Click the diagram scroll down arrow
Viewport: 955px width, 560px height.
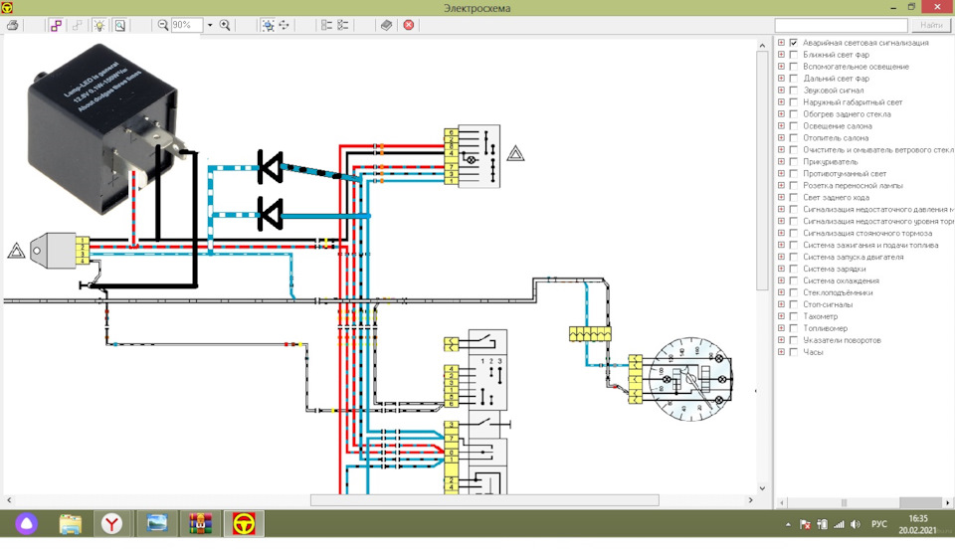point(762,488)
